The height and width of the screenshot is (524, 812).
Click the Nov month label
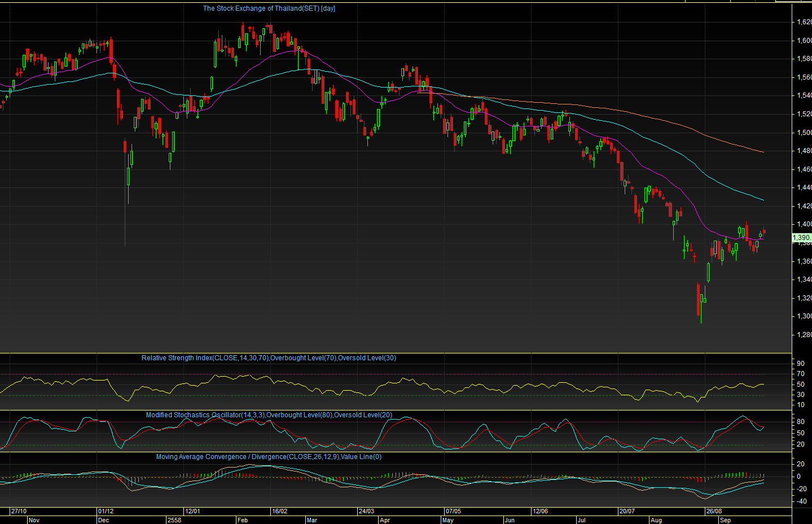(x=34, y=520)
